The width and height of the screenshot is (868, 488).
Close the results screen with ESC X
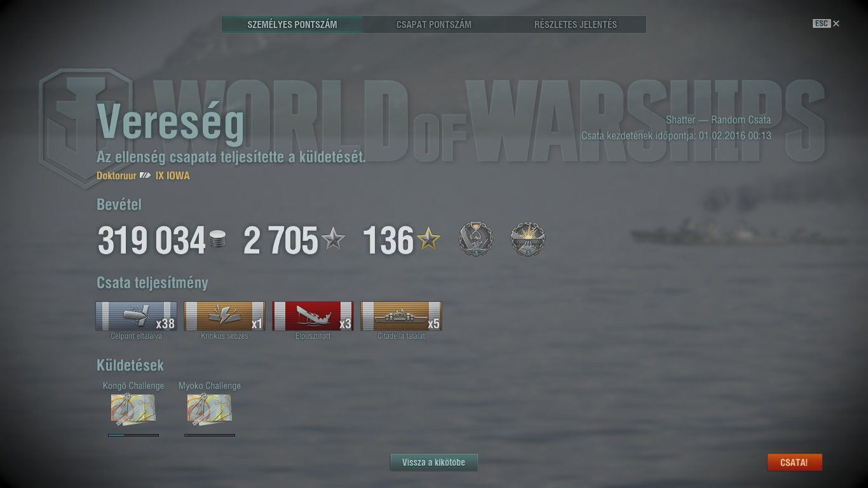(826, 24)
